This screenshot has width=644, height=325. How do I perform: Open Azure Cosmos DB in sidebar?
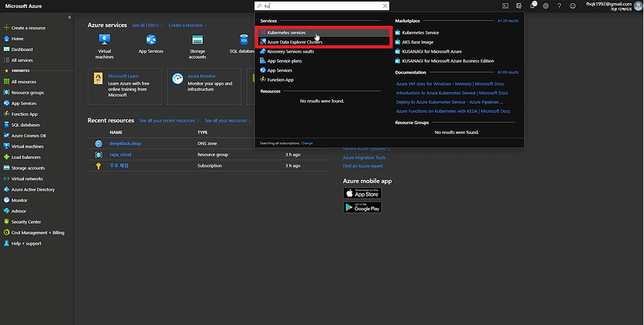[x=25, y=136]
